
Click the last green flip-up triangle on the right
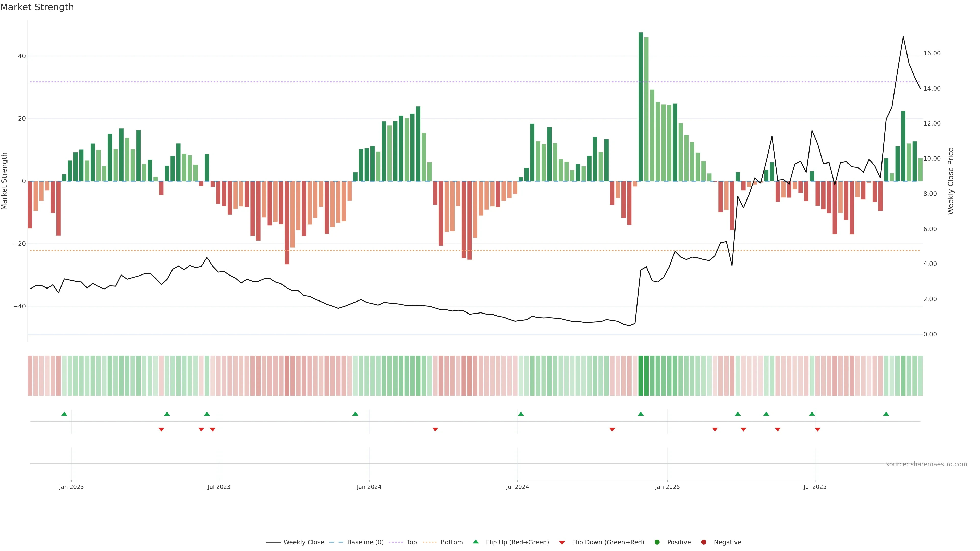[x=886, y=414]
